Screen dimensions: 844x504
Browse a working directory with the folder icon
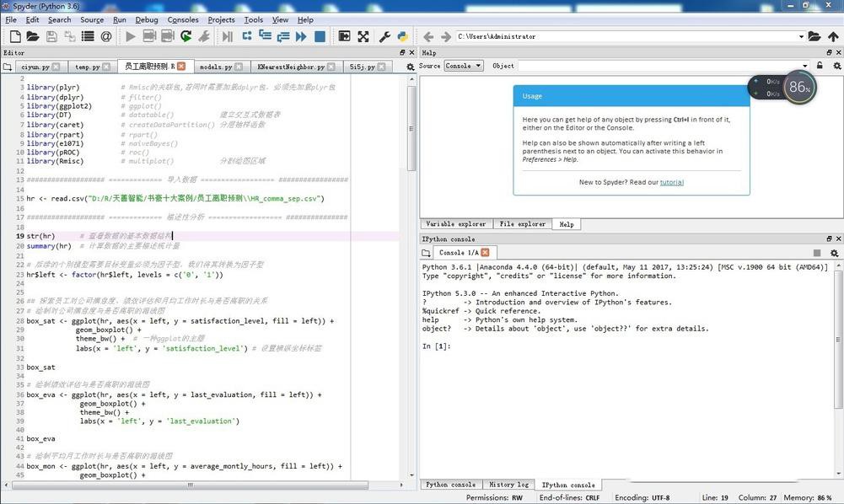[x=814, y=36]
